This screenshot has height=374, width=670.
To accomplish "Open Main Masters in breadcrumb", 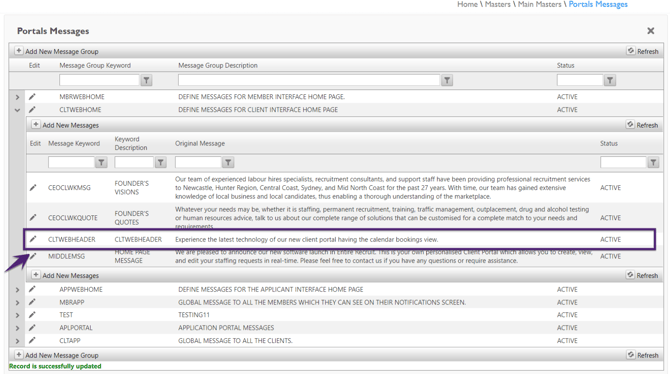I will click(x=539, y=4).
